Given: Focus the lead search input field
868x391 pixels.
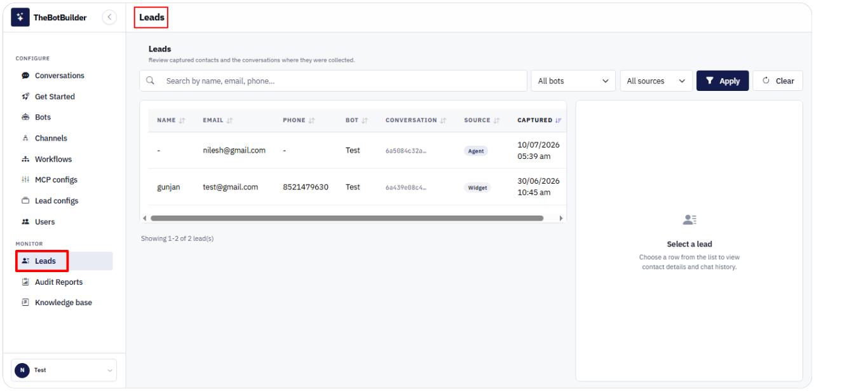Looking at the screenshot, I should pos(334,81).
